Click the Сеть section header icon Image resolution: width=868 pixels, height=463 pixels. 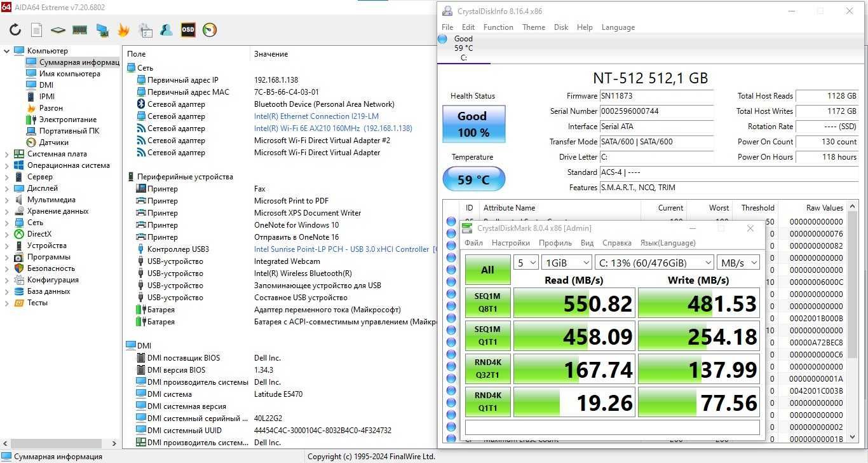tap(131, 68)
